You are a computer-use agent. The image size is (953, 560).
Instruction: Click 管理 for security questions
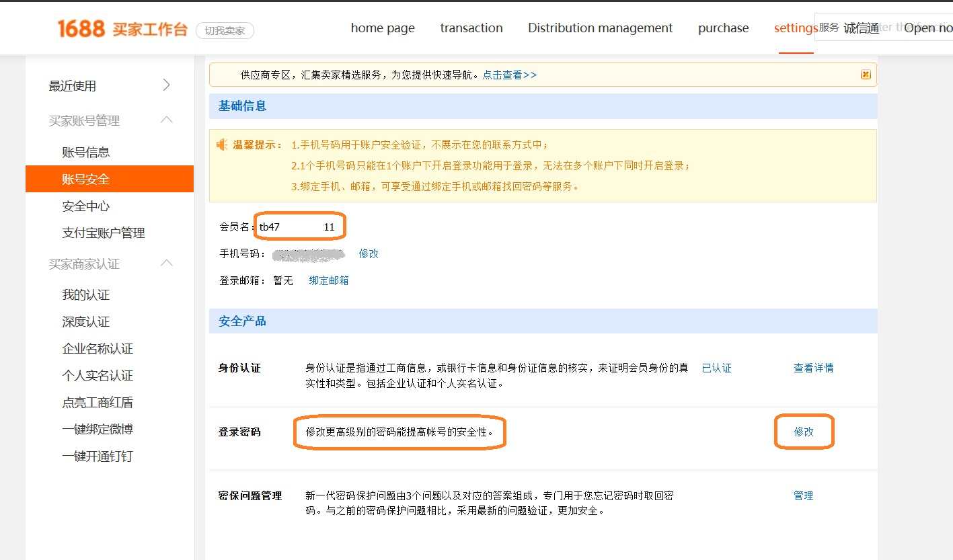coord(803,495)
